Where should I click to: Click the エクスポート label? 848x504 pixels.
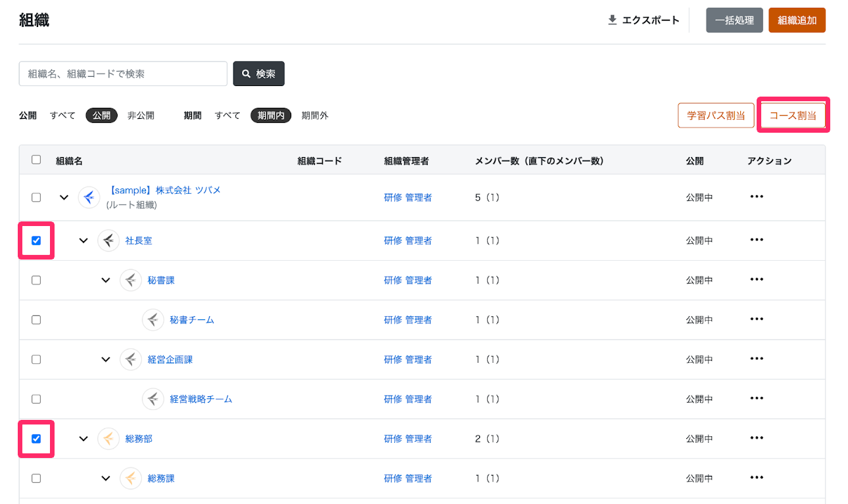point(651,20)
